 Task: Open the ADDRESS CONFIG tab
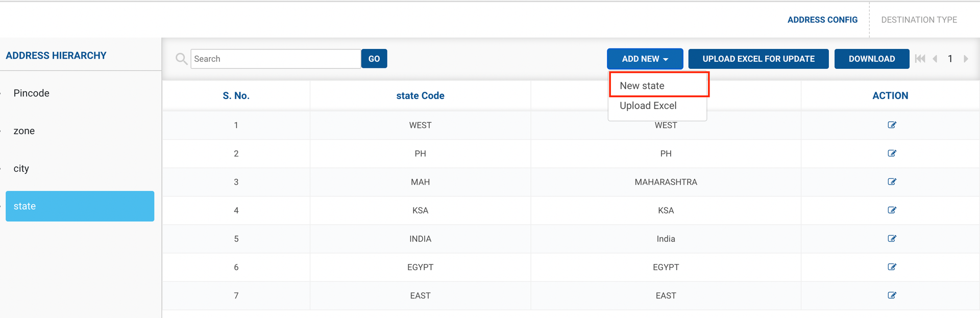click(822, 20)
